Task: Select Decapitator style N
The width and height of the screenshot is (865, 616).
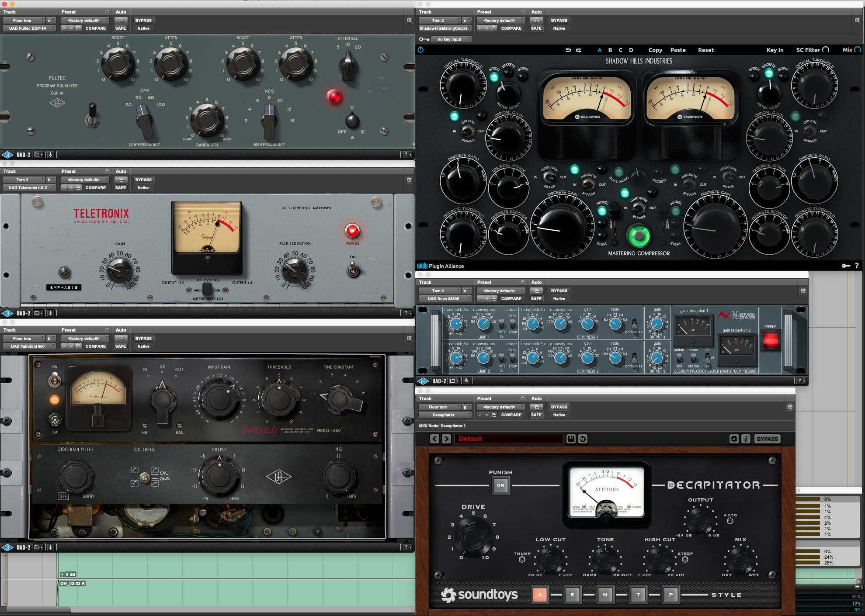Action: click(x=605, y=595)
